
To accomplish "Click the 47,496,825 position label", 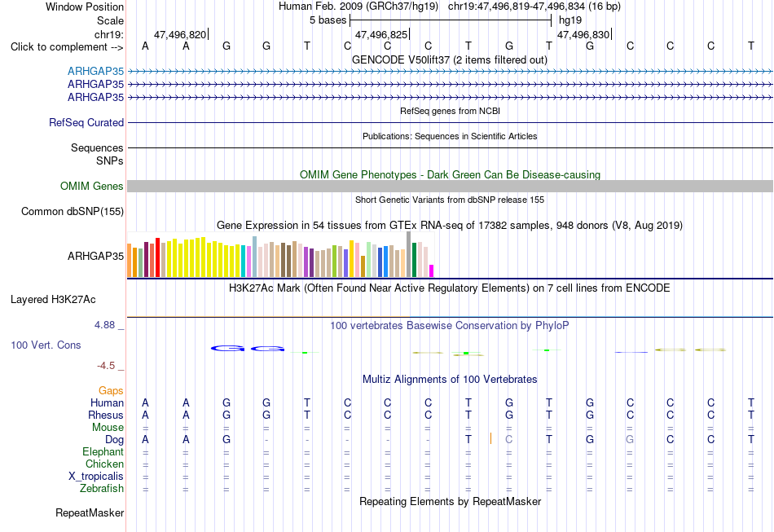I will (381, 34).
